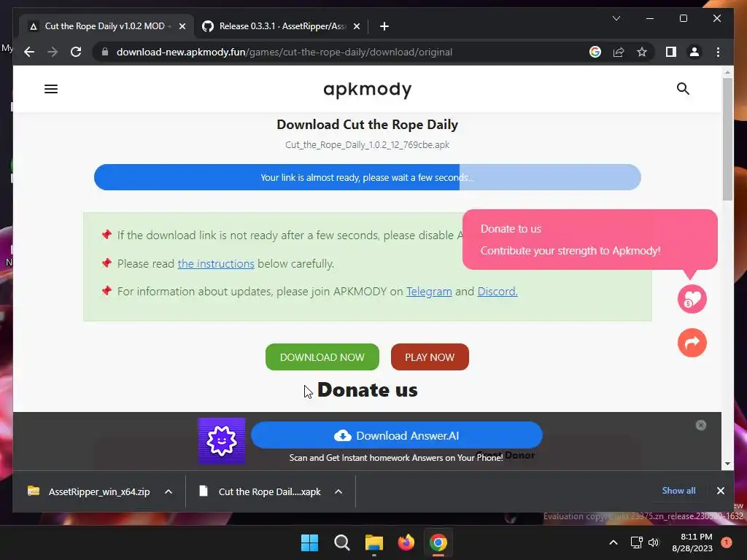Switch to Cut the Rope Daily tab
Viewport: 747px width, 560px height.
[105, 26]
